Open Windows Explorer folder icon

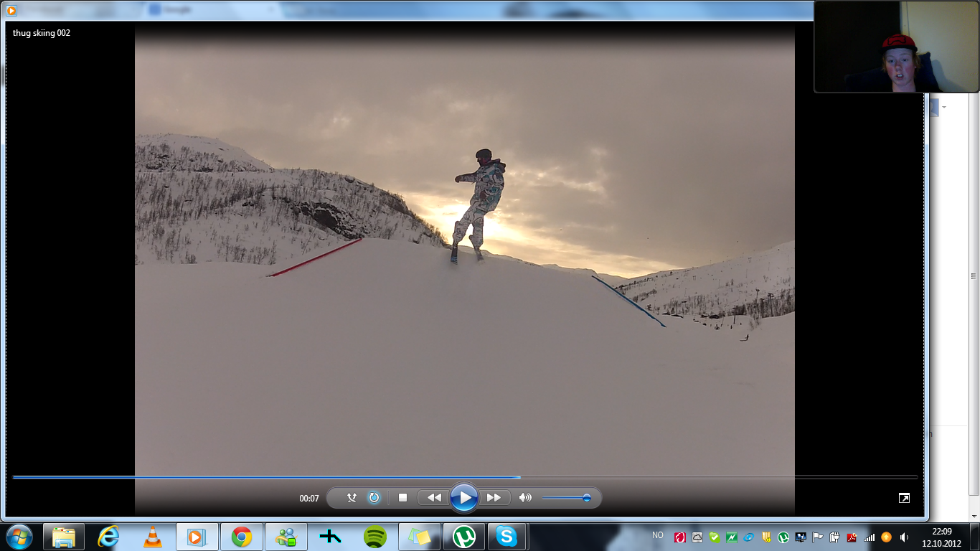pos(64,537)
